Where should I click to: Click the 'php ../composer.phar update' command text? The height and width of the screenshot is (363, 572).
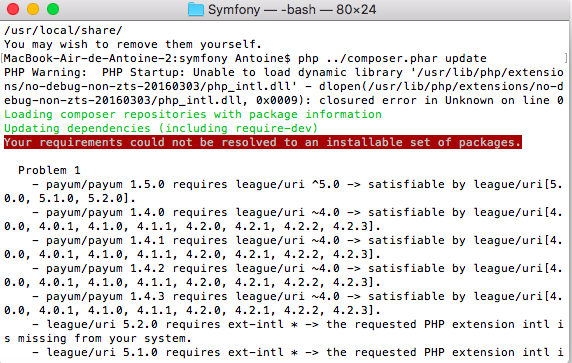pyautogui.click(x=392, y=58)
